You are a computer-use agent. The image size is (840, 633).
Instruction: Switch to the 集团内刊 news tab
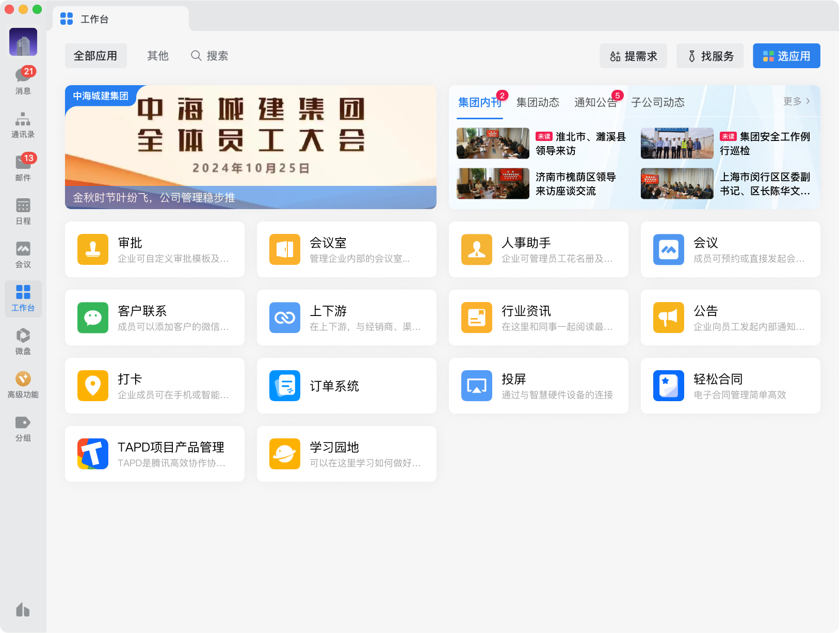point(480,102)
